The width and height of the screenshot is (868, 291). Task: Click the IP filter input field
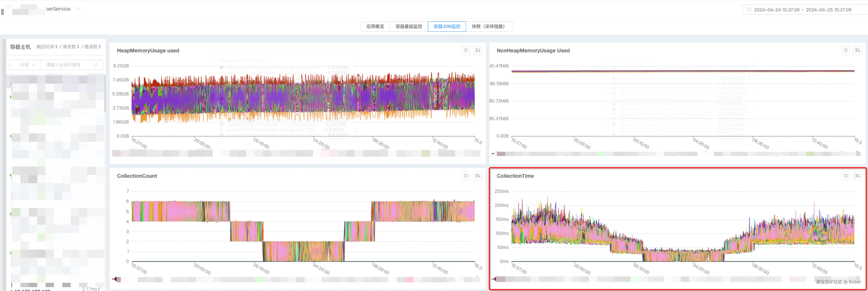(x=67, y=65)
